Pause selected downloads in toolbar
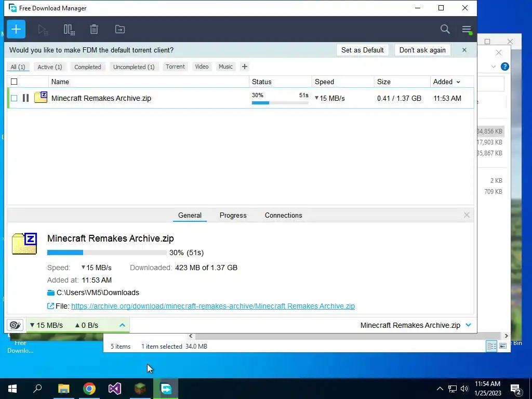The width and height of the screenshot is (532, 399). pos(69,30)
